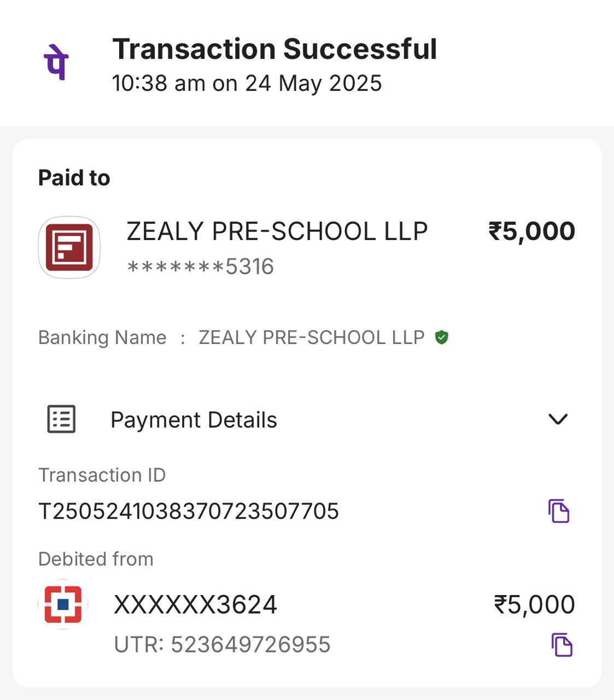Tap the debited ₹5,000 amount
The height and width of the screenshot is (700, 614).
534,605
